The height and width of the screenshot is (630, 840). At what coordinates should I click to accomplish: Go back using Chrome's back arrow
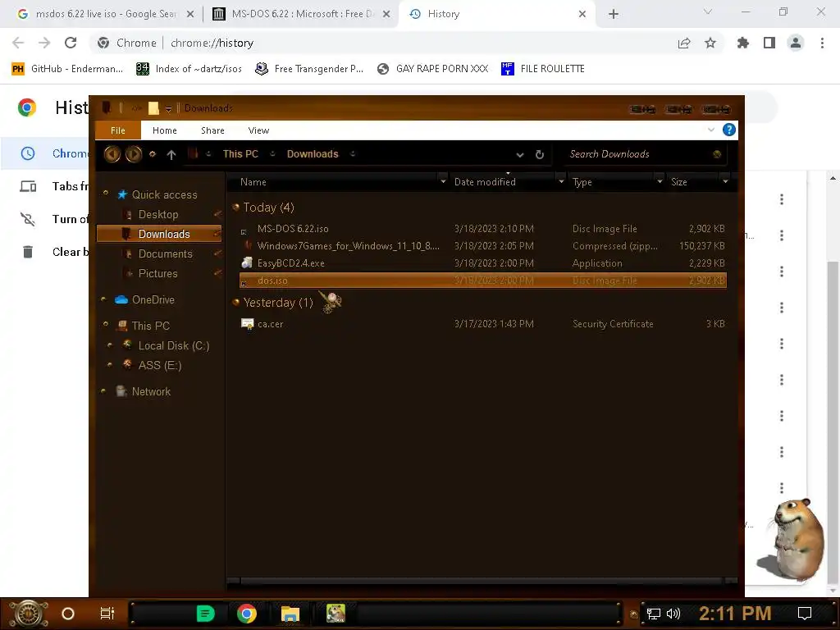click(x=18, y=43)
